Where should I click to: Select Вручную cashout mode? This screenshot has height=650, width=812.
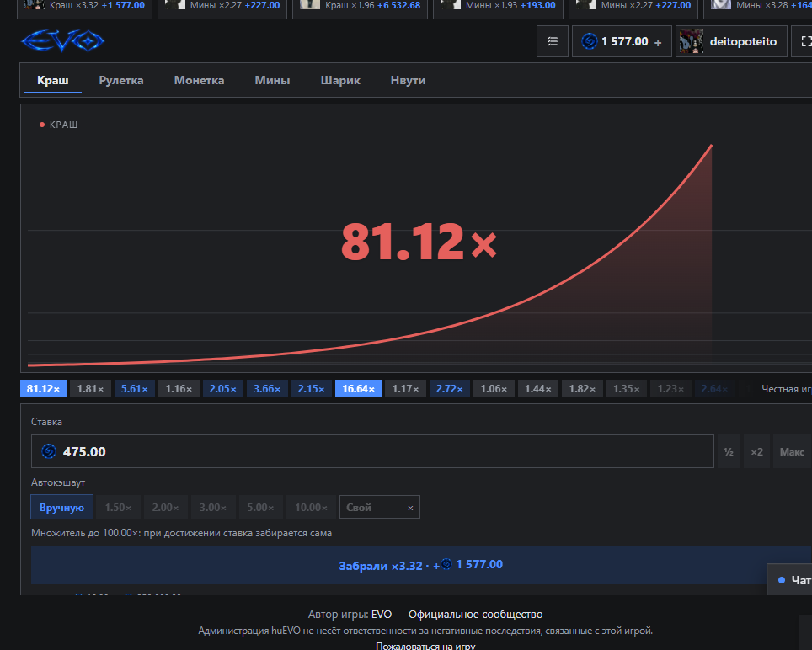pos(62,507)
